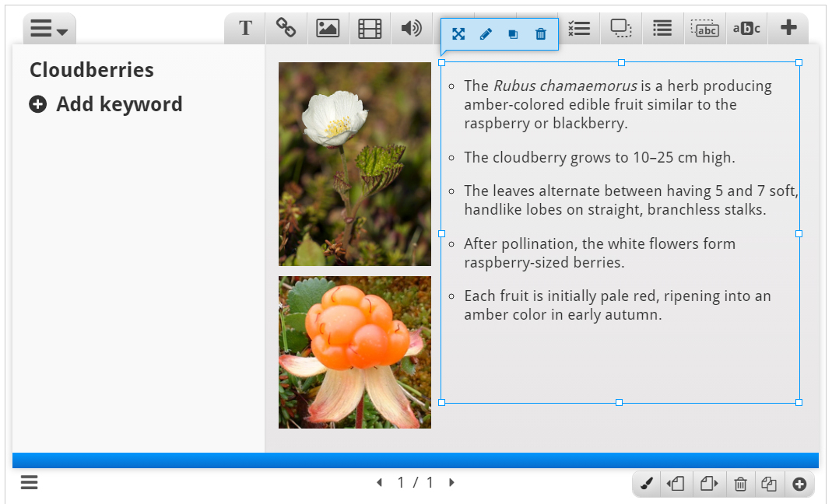Open the slides list menu at bottom
This screenshot has width=832, height=504.
point(29,482)
